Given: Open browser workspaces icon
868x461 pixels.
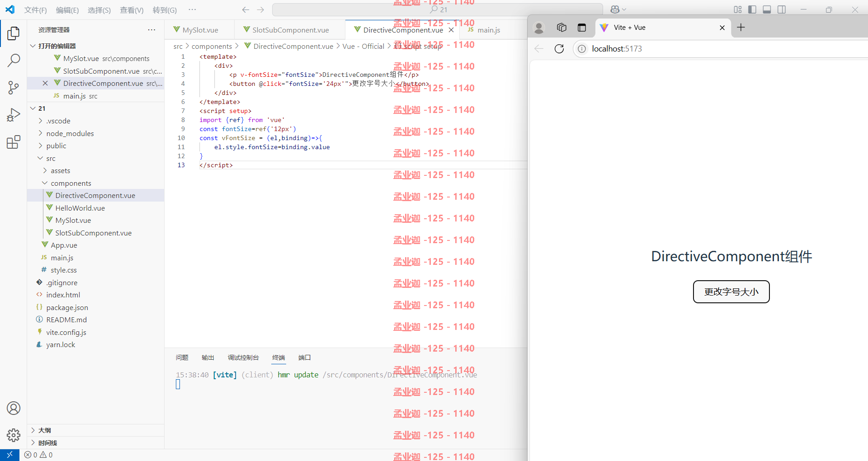Looking at the screenshot, I should pyautogui.click(x=561, y=28).
